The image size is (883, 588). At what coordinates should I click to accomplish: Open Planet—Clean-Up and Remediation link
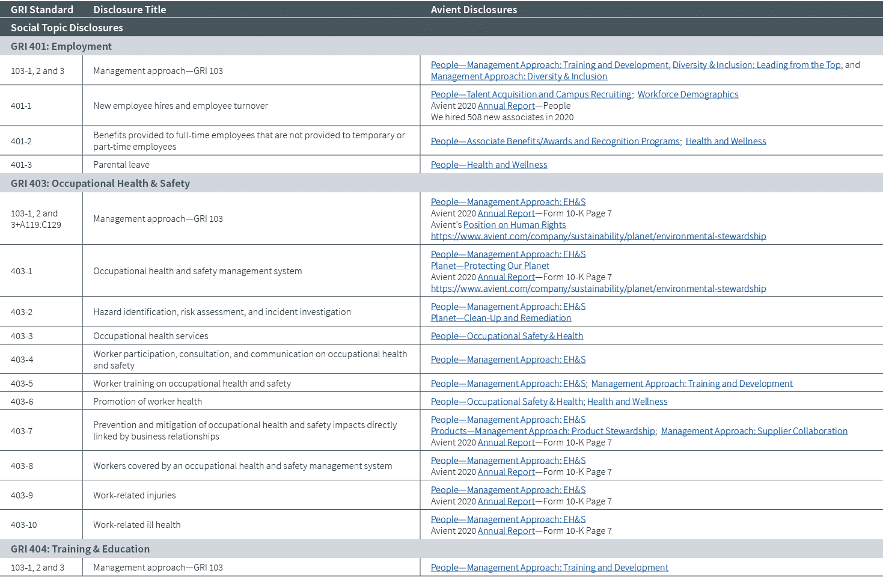[x=501, y=318]
